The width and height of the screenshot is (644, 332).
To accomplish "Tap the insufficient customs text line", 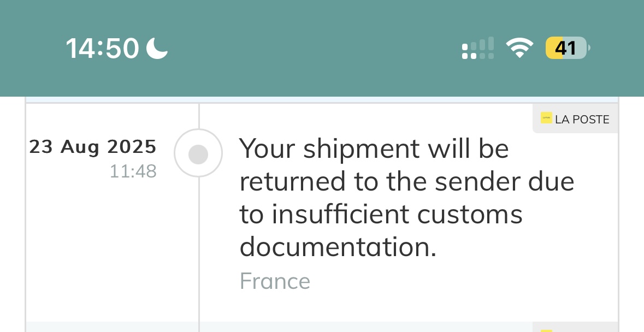I will 381,214.
